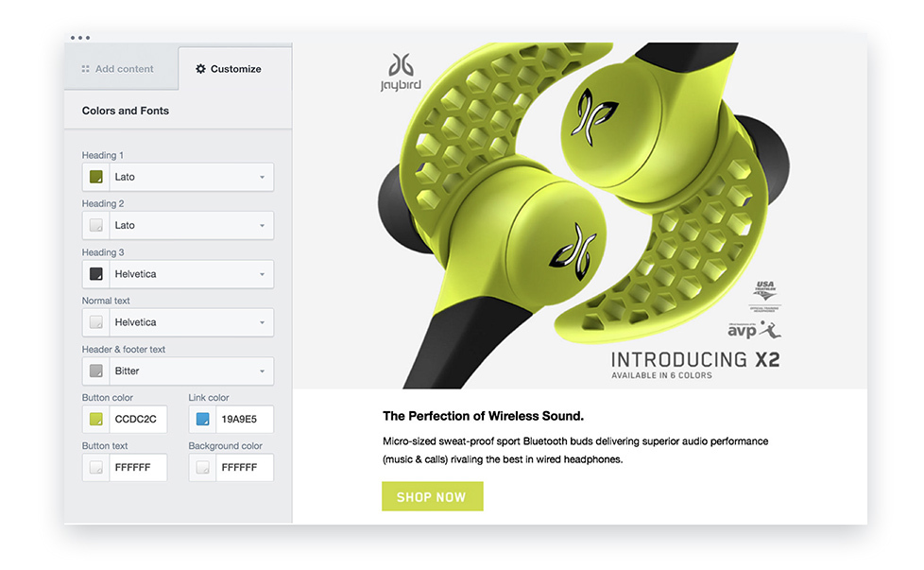Pick the Button color yellow swatch
The image size is (924, 570).
pos(96,419)
